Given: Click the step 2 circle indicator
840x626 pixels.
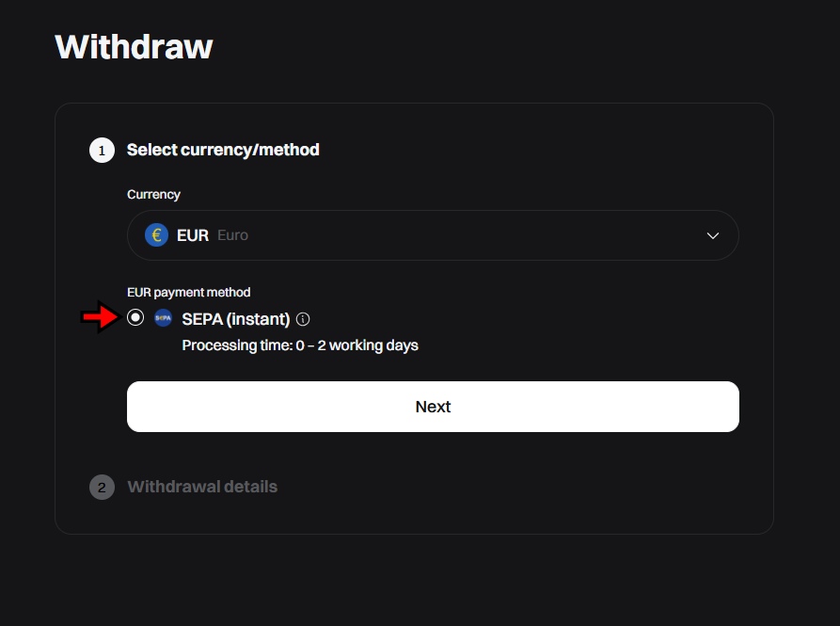Looking at the screenshot, I should point(102,487).
